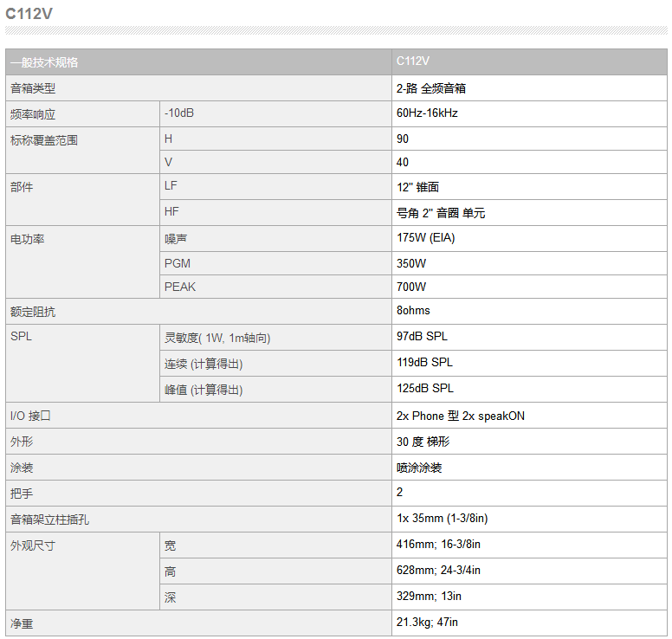Click the '连续 (计算得出)' sub-label
The image size is (672, 639).
click(x=204, y=364)
